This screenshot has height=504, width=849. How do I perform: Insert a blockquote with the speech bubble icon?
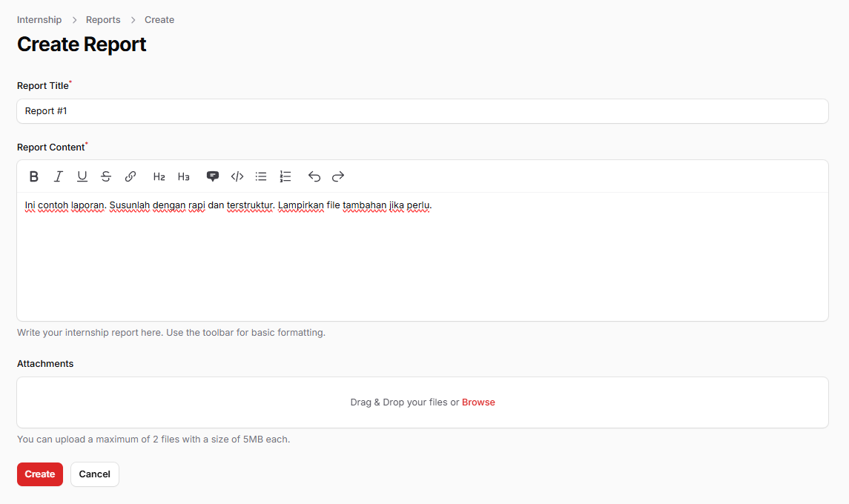click(213, 176)
